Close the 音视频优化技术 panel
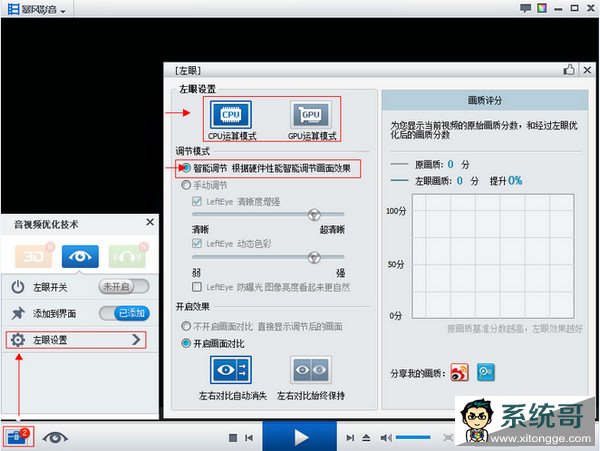The image size is (600, 451). pyautogui.click(x=150, y=222)
